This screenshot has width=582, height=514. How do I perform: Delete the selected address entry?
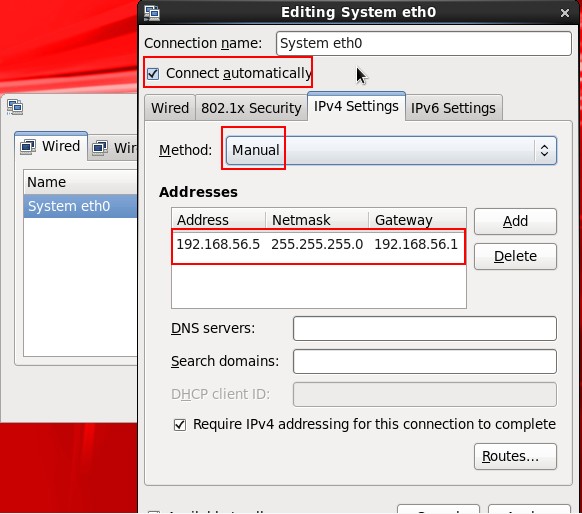tap(515, 256)
